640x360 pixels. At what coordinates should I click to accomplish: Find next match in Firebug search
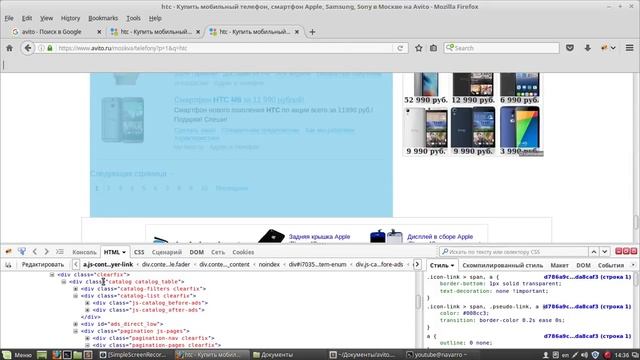point(604,252)
